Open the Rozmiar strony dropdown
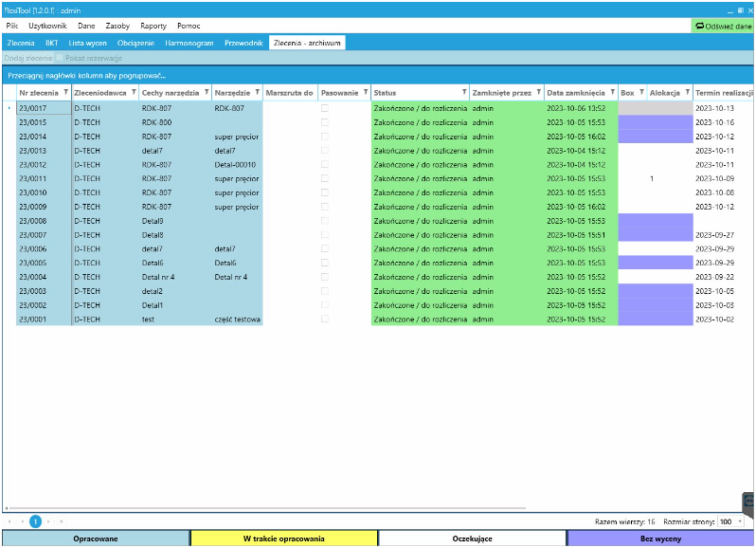Image resolution: width=756 pixels, height=548 pixels. 730,521
